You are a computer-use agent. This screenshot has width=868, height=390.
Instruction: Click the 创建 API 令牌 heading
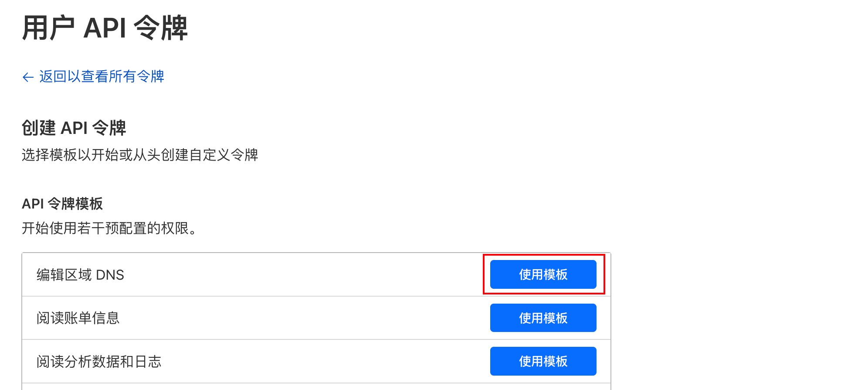[74, 128]
